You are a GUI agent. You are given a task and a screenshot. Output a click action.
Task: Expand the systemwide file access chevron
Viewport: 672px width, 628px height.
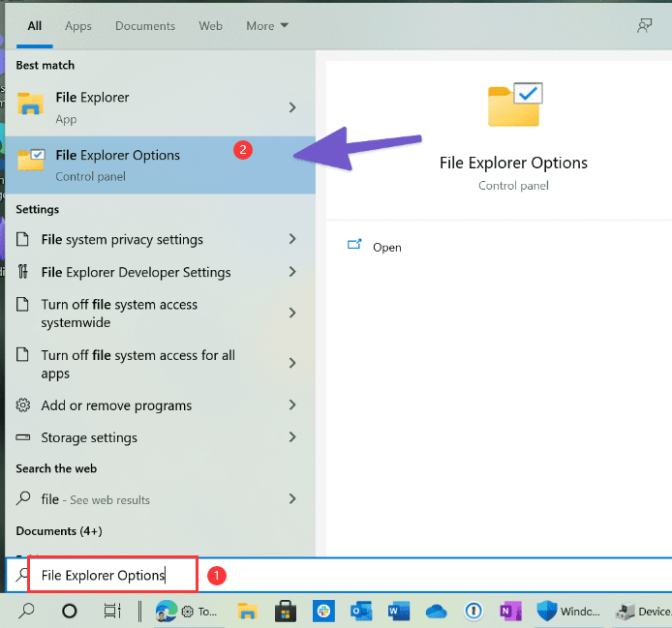coord(292,313)
